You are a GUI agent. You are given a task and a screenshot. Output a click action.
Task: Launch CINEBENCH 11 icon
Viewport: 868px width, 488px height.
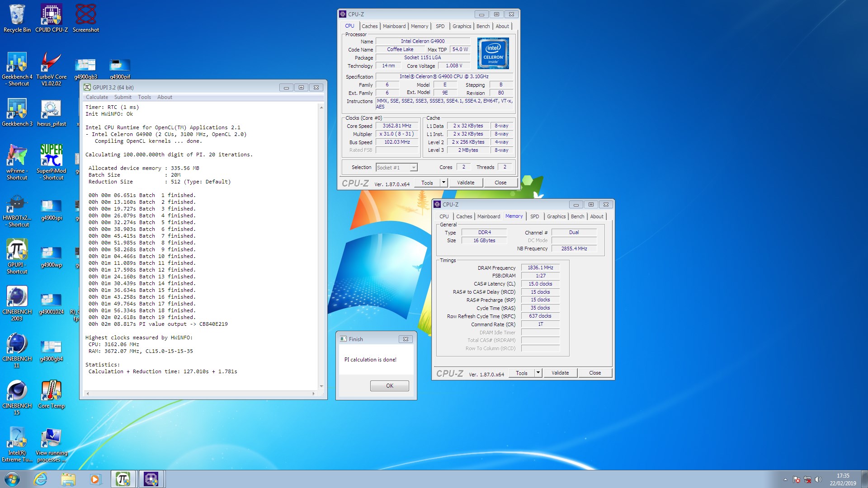click(x=17, y=351)
